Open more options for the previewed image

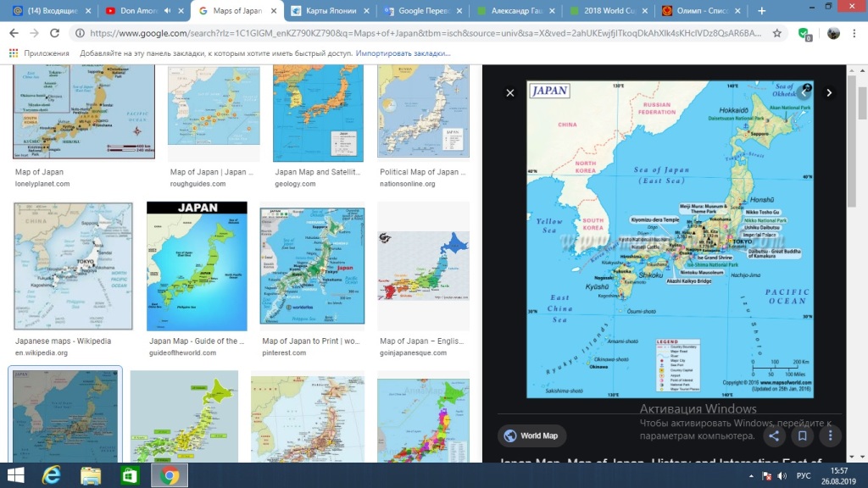830,436
